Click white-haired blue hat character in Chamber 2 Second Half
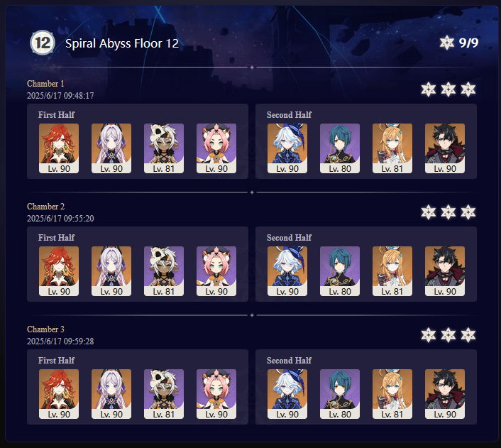 [287, 271]
